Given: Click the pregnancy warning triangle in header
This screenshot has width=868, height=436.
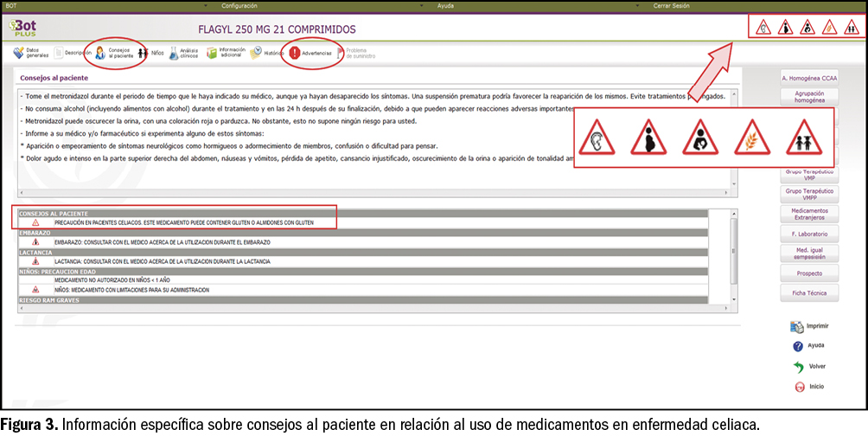Looking at the screenshot, I should tap(785, 28).
